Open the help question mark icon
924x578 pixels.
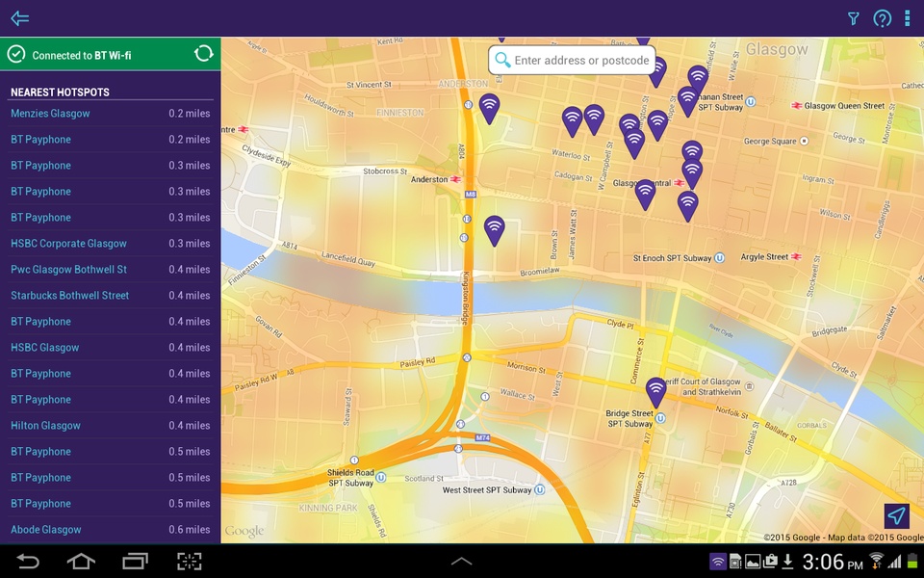coord(882,18)
